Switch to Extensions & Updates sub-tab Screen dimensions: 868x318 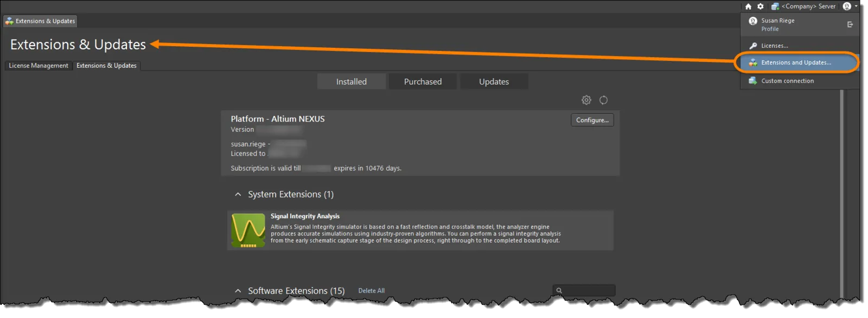point(106,66)
